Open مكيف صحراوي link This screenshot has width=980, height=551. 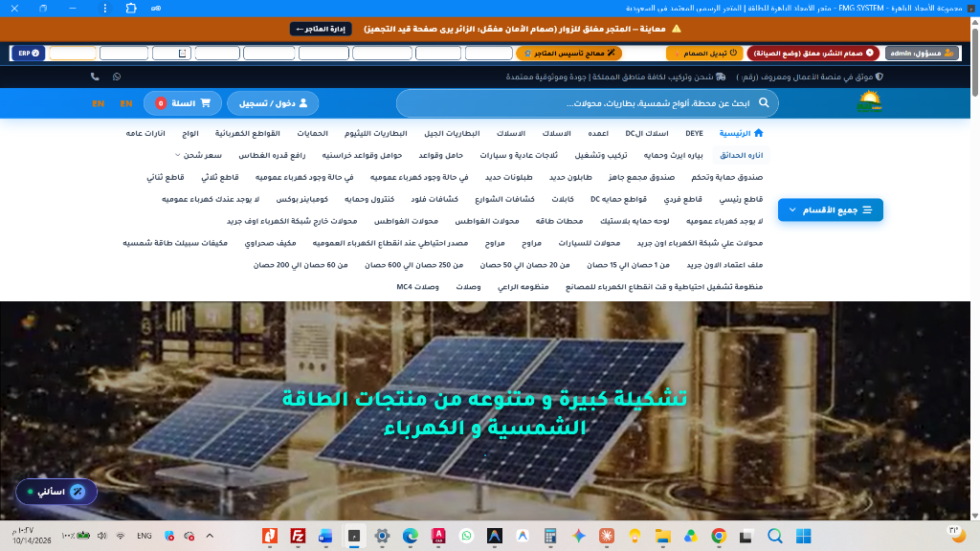[x=270, y=242]
